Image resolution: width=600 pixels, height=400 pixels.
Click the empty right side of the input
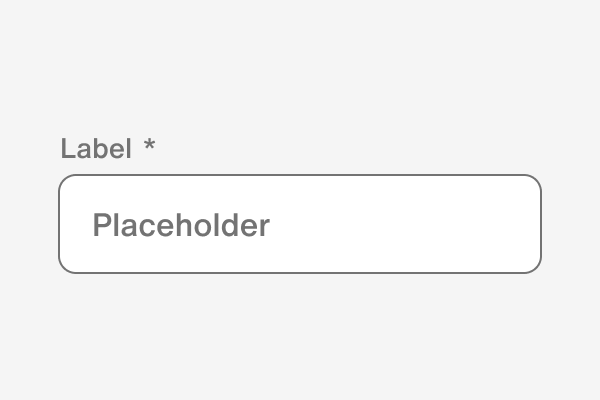point(450,224)
